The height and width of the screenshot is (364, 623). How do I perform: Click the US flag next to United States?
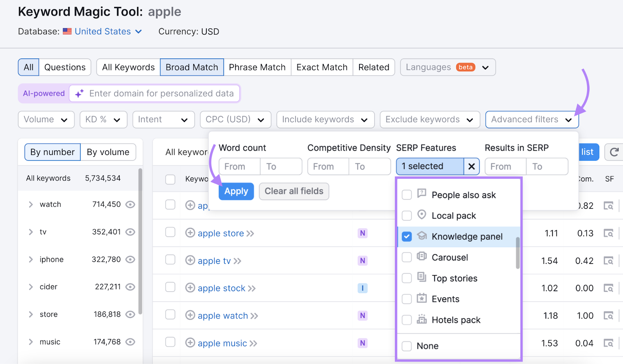tap(67, 32)
